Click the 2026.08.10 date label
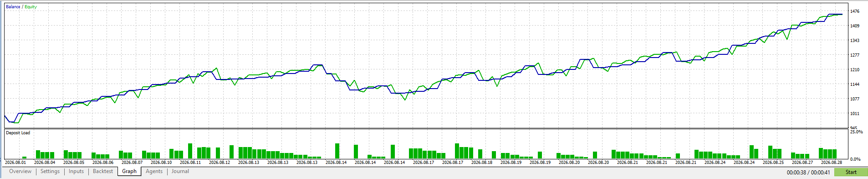The image size is (868, 179). pyautogui.click(x=161, y=163)
